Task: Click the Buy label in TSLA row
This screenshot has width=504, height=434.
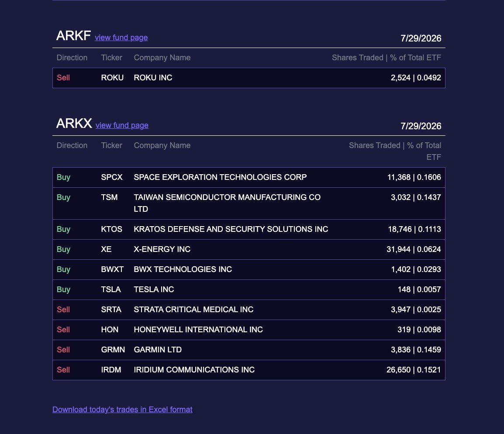Action: pos(63,289)
